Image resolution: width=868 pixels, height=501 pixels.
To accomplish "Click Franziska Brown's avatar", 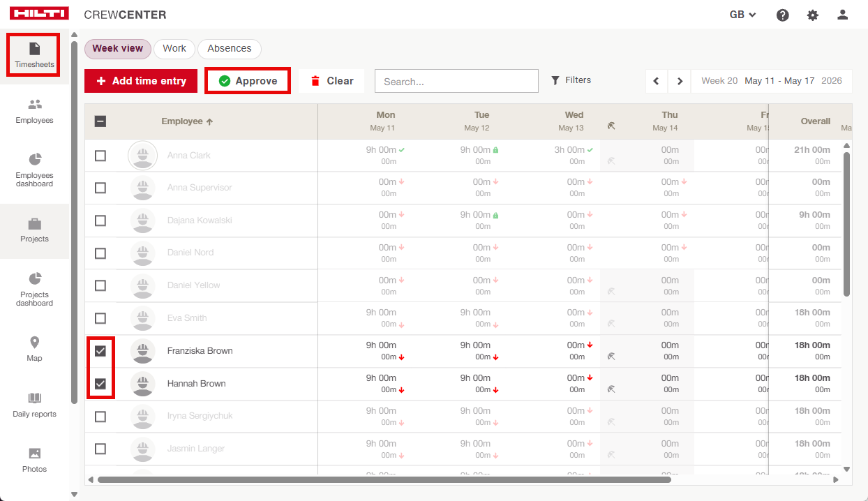I will coord(143,351).
